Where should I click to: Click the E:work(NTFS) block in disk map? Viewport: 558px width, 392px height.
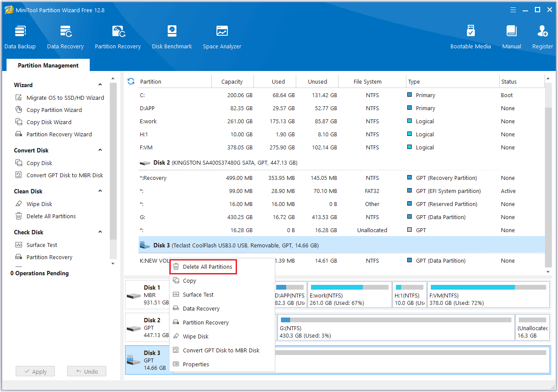pos(349,295)
